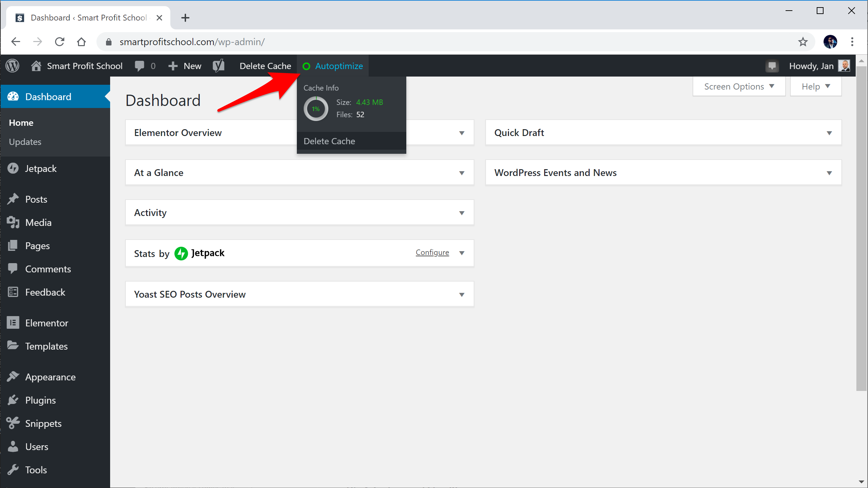View site security padlock info
The width and height of the screenshot is (868, 488).
coord(109,42)
